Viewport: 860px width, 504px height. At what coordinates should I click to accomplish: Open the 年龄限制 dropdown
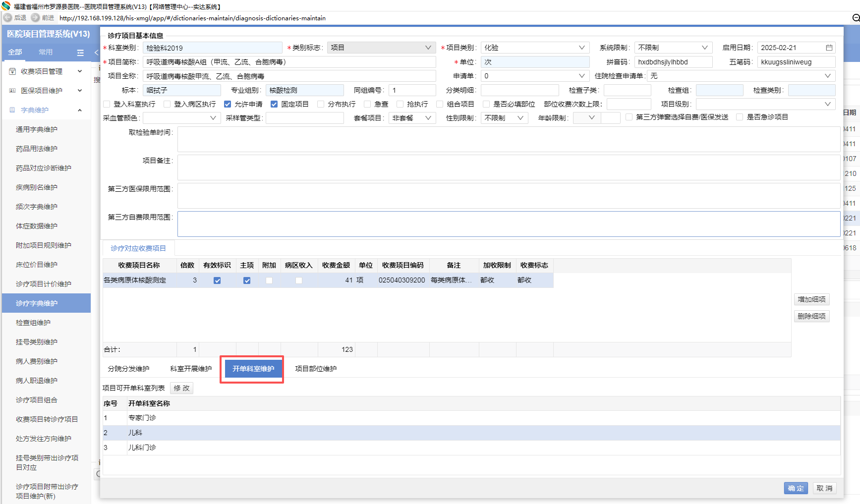[587, 118]
